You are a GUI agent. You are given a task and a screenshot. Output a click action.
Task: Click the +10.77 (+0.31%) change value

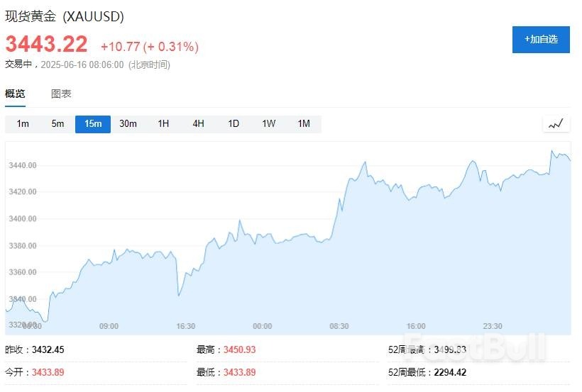coord(149,47)
